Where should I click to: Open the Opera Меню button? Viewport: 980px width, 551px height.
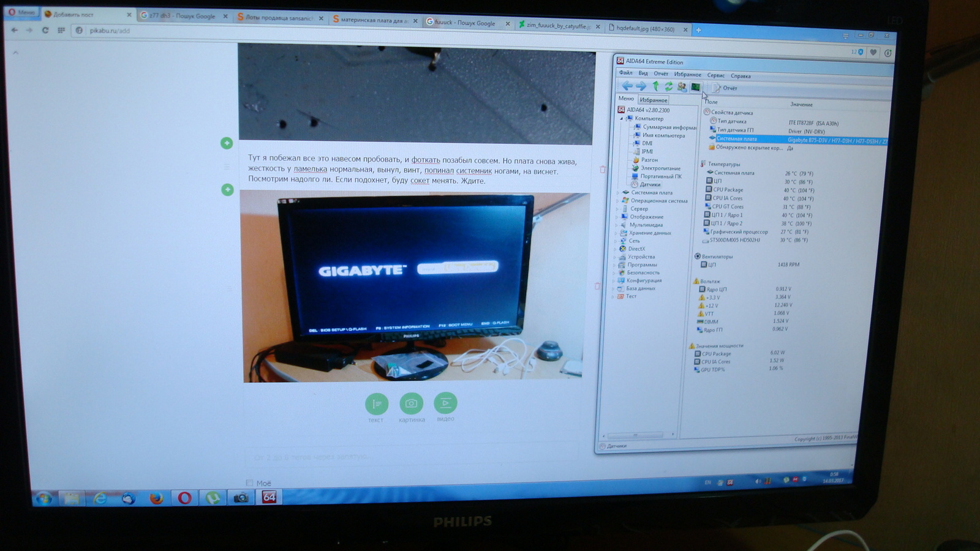21,12
